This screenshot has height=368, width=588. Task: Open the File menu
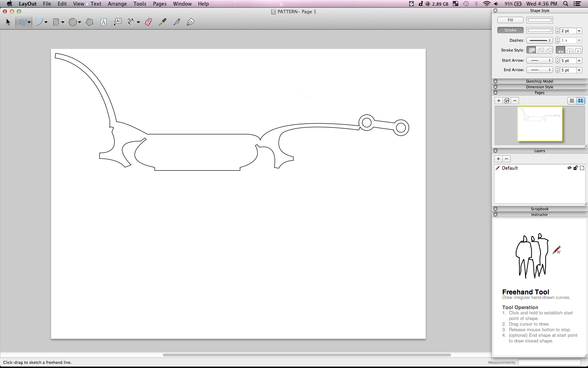[x=47, y=4]
